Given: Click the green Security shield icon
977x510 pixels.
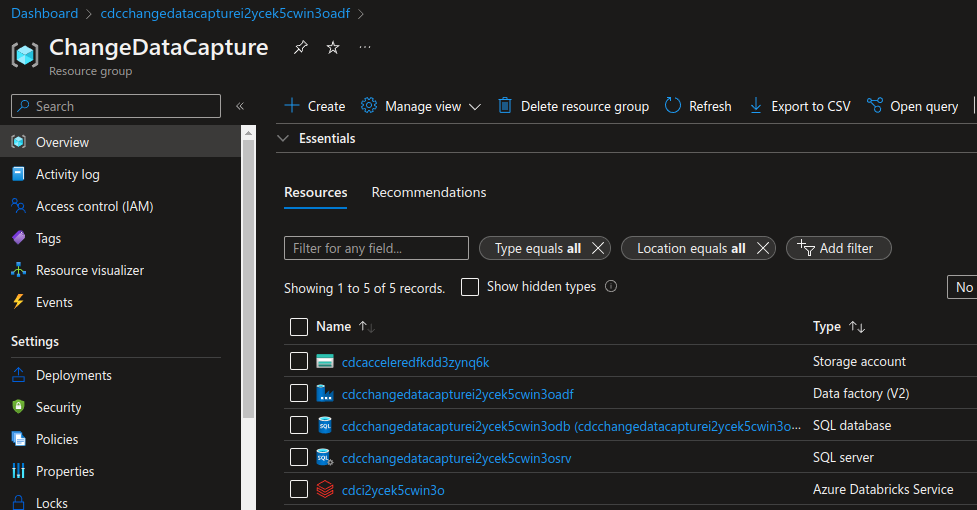Looking at the screenshot, I should point(19,407).
